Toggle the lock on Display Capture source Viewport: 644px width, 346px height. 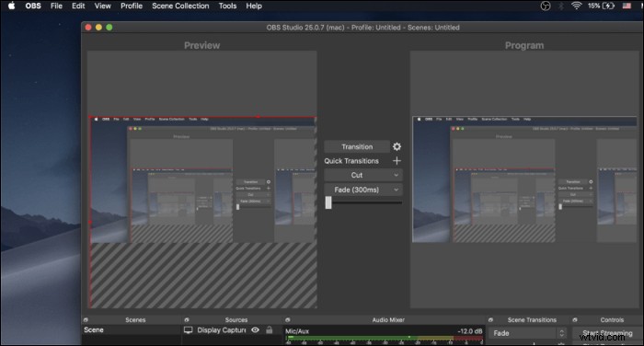[270, 330]
